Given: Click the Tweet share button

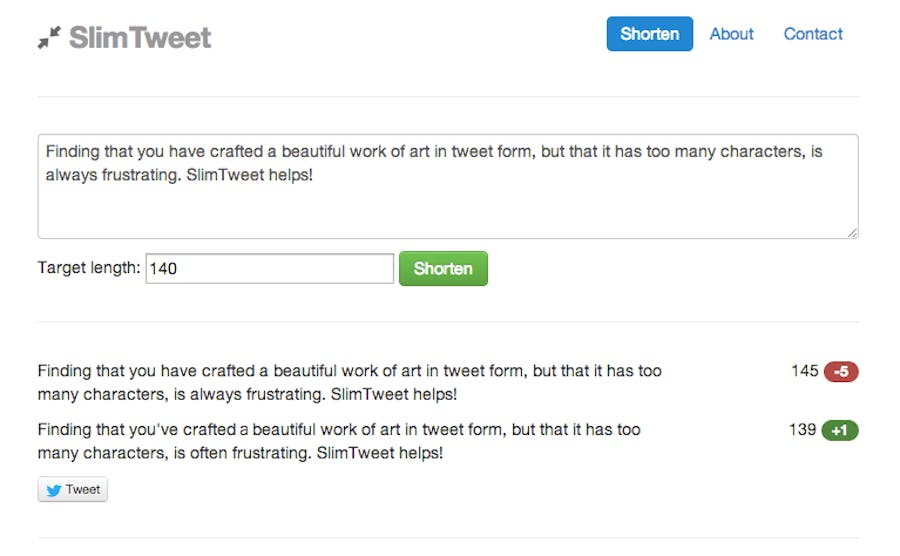Looking at the screenshot, I should pos(73,489).
